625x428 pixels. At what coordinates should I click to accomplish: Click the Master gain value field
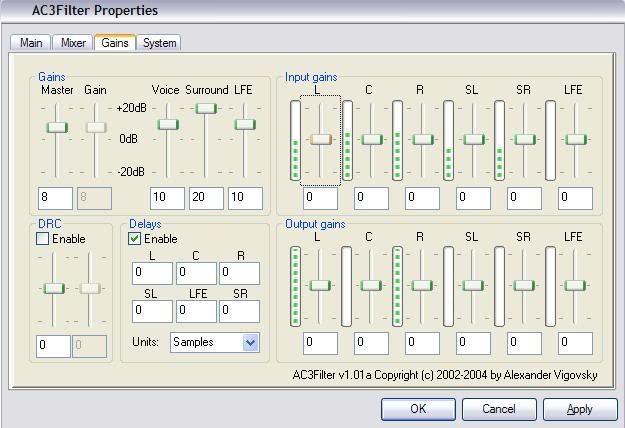55,198
